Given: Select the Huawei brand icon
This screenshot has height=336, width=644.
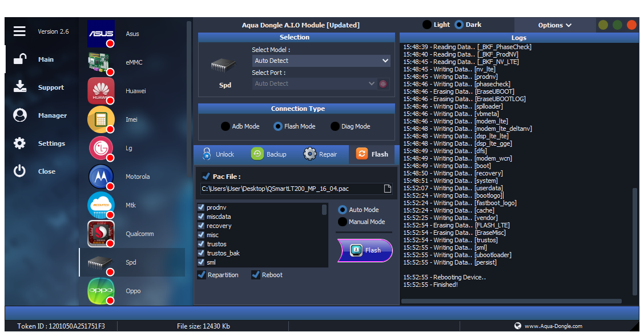Looking at the screenshot, I should [x=101, y=91].
